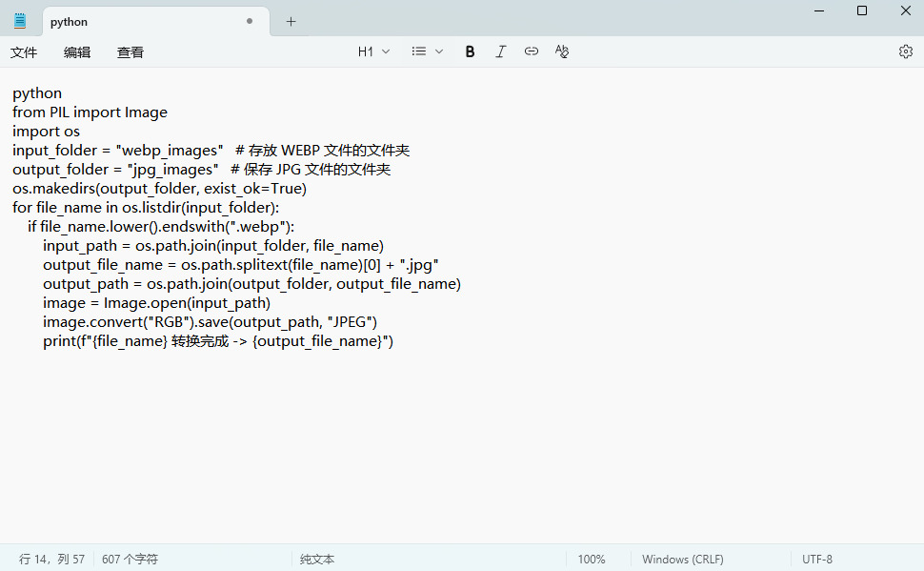The width and height of the screenshot is (924, 571).
Task: Click the line 'import os'
Action: coord(46,131)
